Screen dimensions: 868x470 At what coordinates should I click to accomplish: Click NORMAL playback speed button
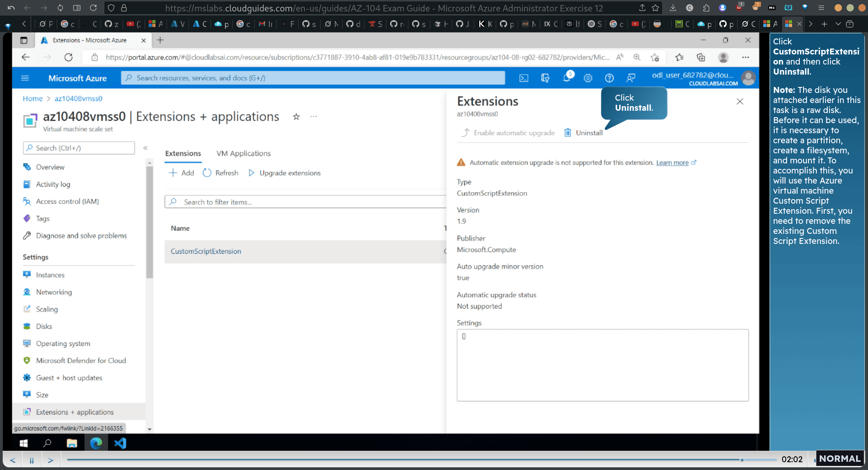tap(840, 459)
